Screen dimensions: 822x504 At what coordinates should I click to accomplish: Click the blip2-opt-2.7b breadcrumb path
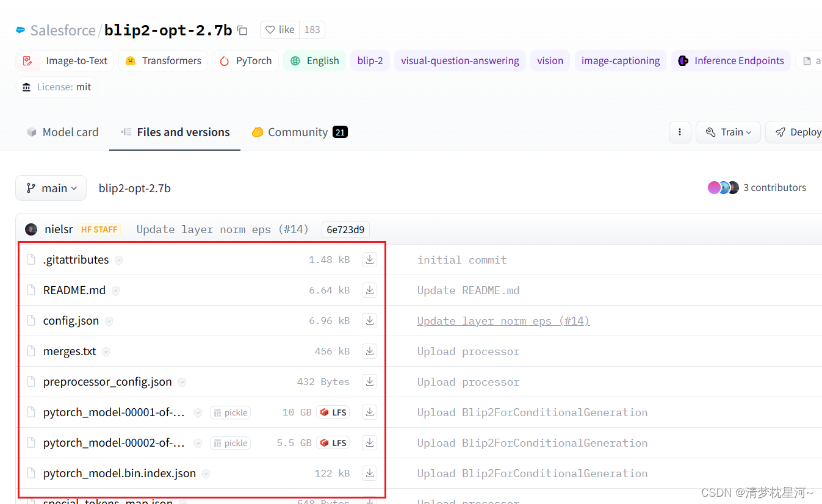tap(135, 188)
